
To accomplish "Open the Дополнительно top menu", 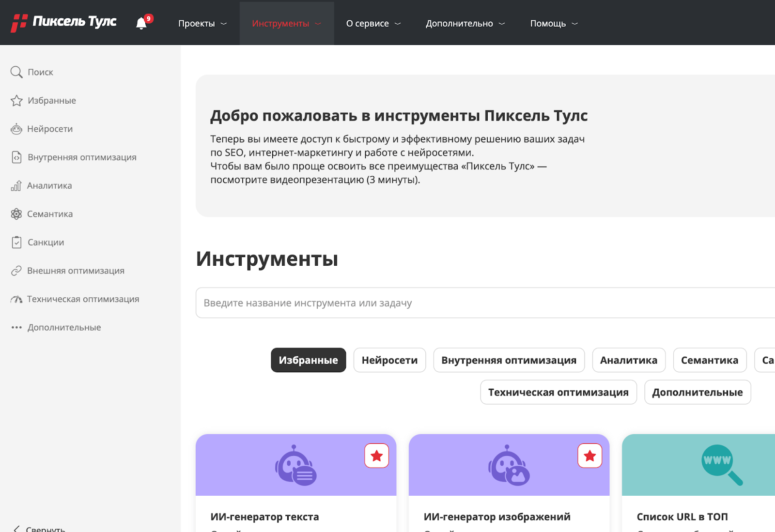I will point(465,23).
